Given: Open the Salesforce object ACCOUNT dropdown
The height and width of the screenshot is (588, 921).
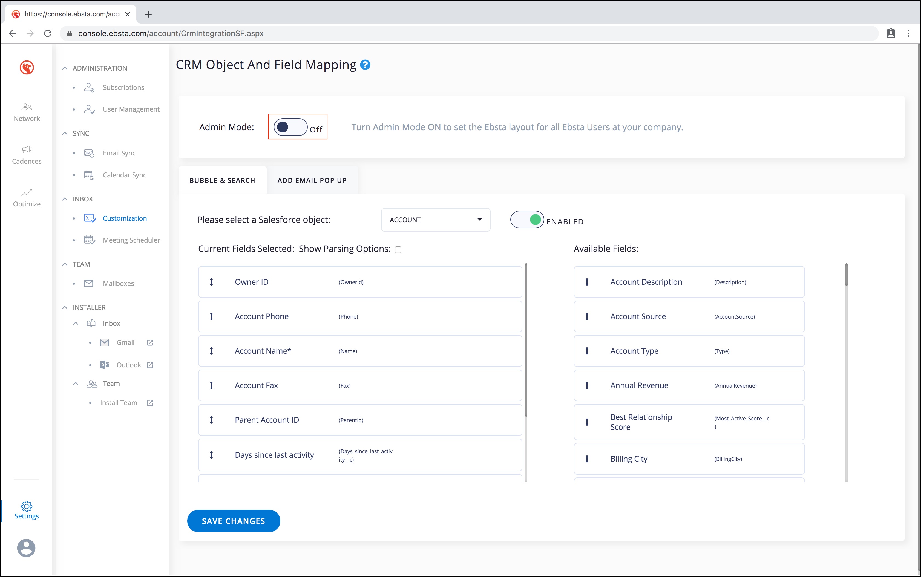Looking at the screenshot, I should pyautogui.click(x=435, y=220).
